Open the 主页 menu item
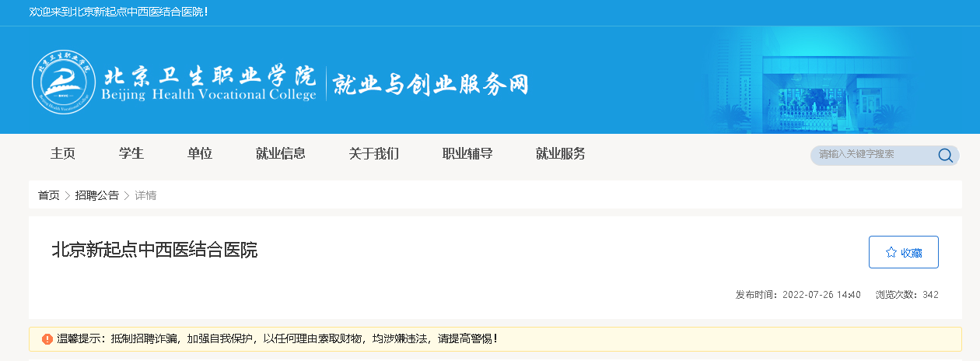Viewport: 980px width, 361px height. (63, 154)
